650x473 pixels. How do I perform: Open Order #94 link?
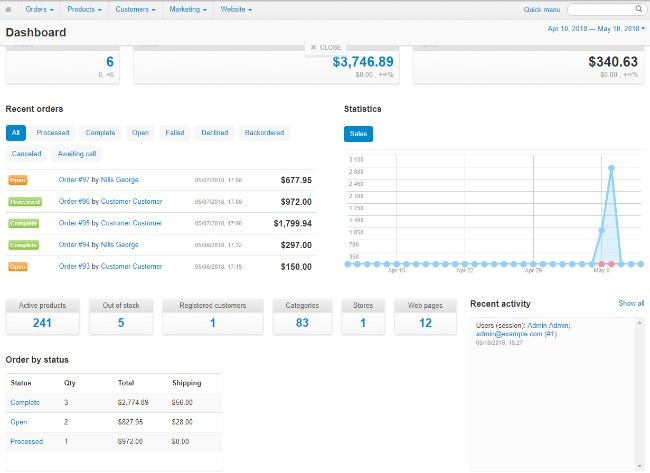74,244
